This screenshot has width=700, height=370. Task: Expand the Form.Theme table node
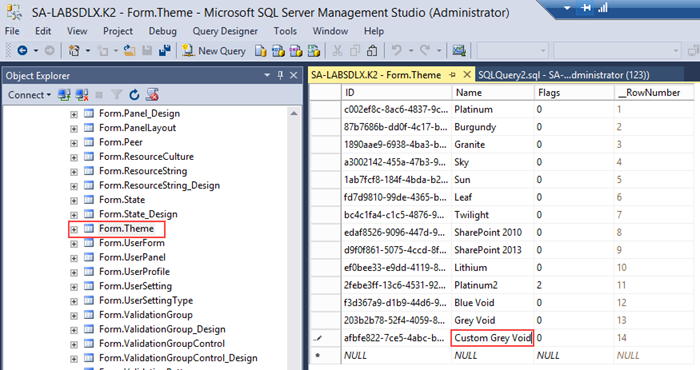(74, 229)
